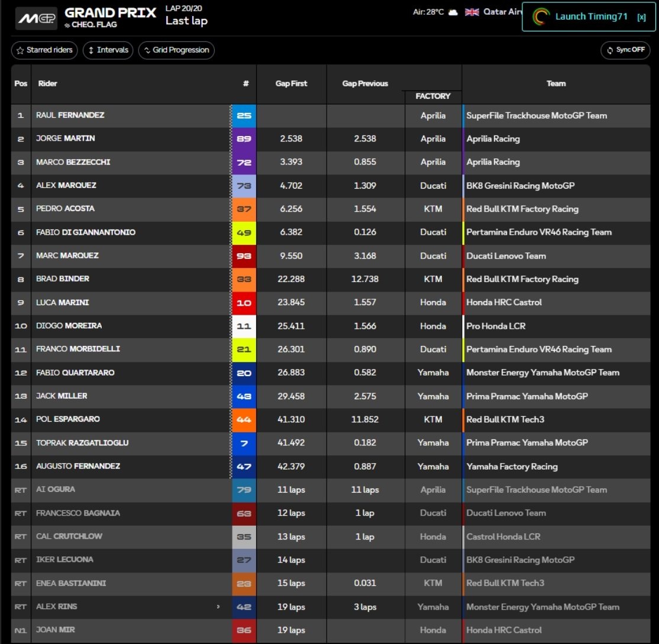Click number badge 49 for Di Giannantonio
The height and width of the screenshot is (644, 659).
point(244,232)
